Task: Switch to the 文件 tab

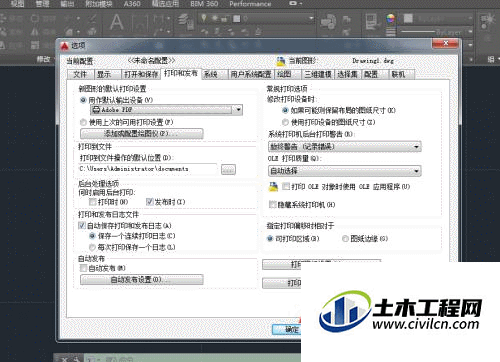Action: point(80,74)
